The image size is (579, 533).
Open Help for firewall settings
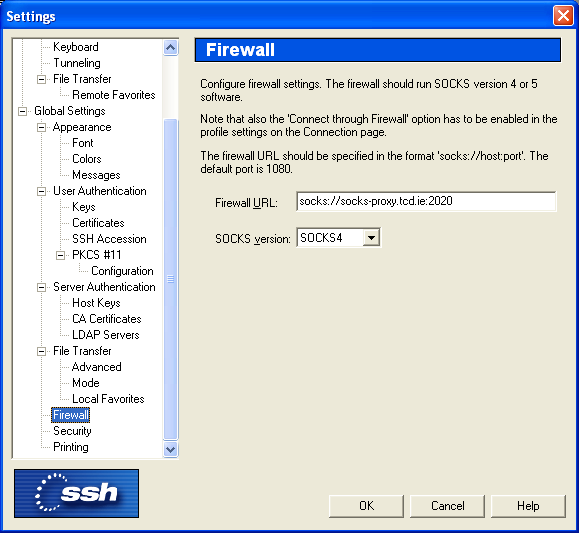click(528, 506)
